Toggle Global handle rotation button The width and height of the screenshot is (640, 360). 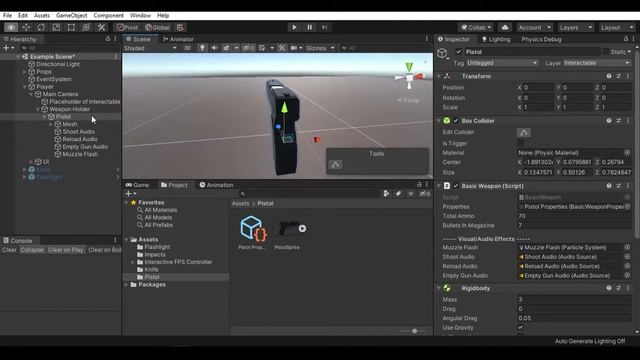(158, 27)
